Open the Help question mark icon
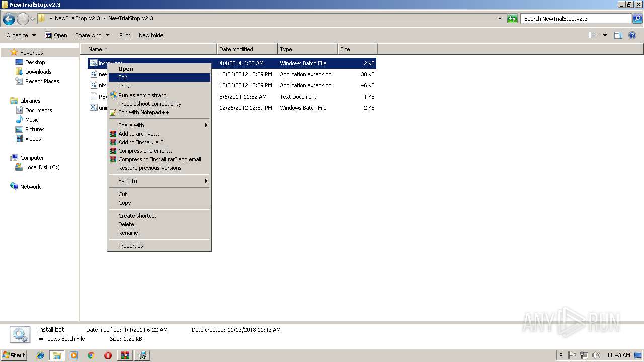 click(633, 35)
